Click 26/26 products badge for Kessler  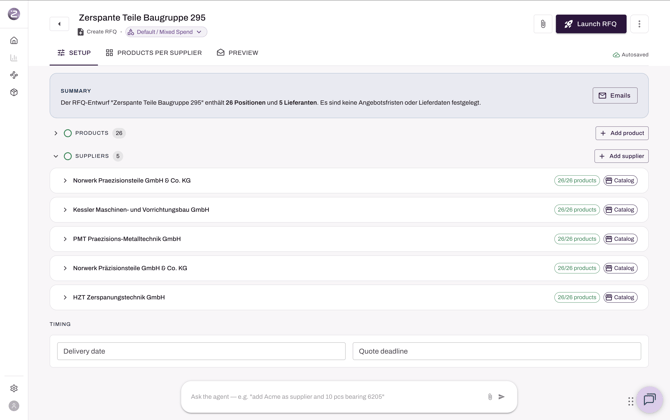(577, 210)
